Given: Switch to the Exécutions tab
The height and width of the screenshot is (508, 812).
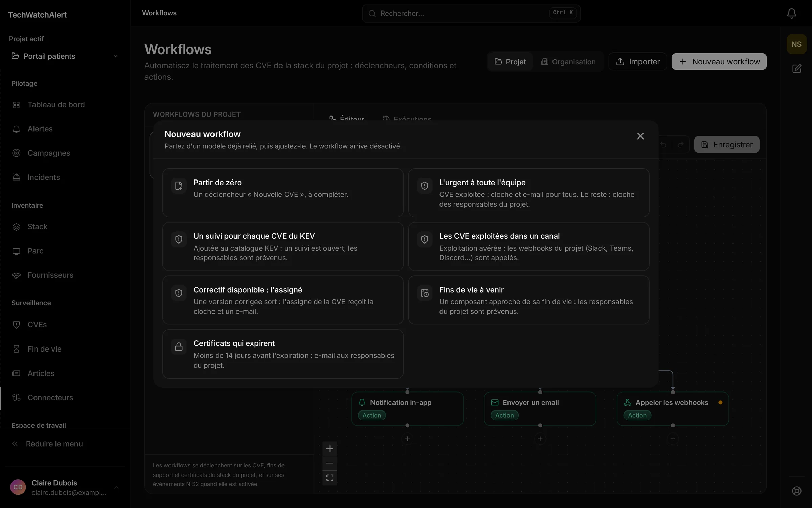Looking at the screenshot, I should (x=407, y=119).
